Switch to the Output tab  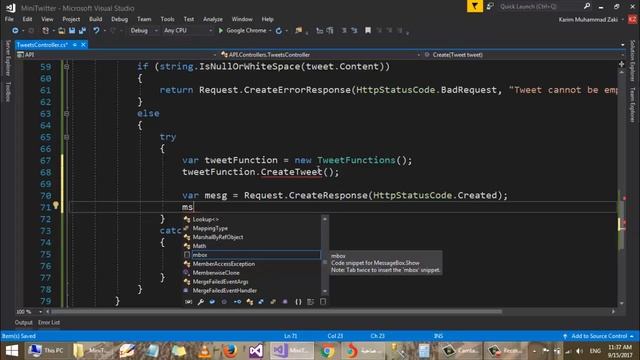point(24,322)
